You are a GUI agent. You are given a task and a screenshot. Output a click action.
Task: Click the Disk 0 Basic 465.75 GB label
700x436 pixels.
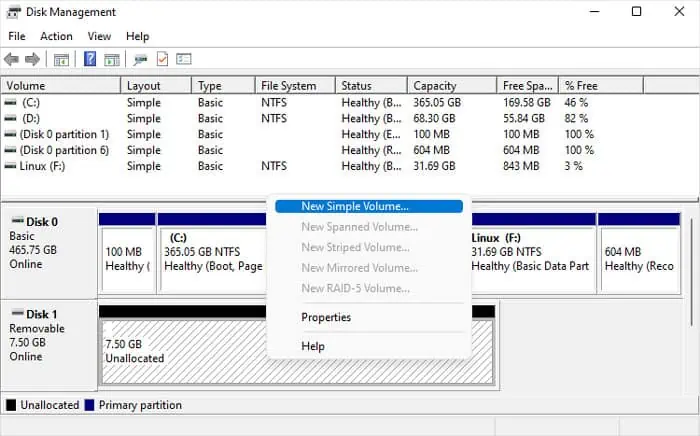click(x=49, y=253)
